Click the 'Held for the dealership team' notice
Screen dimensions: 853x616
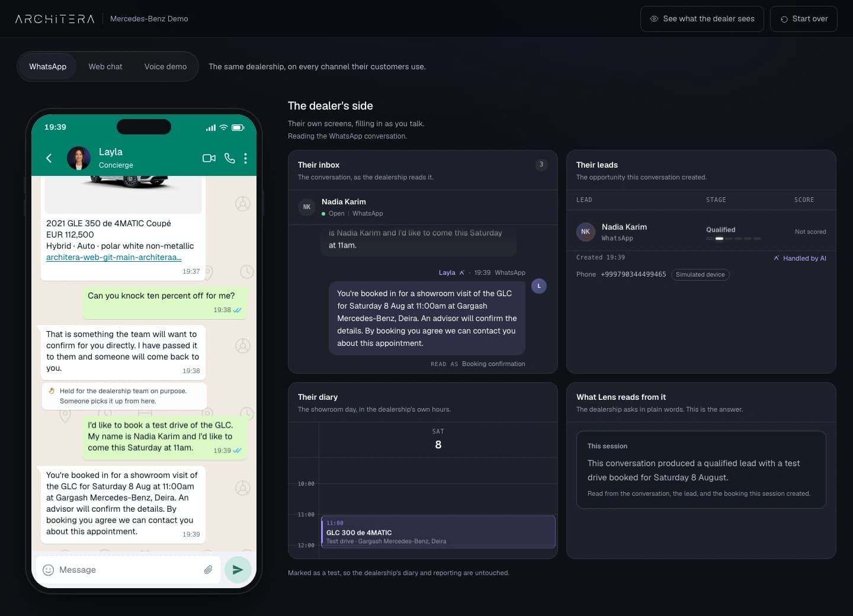pyautogui.click(x=124, y=396)
